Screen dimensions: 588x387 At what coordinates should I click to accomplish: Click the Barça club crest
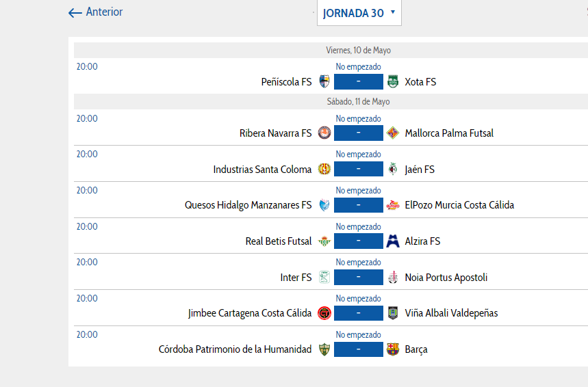point(393,349)
